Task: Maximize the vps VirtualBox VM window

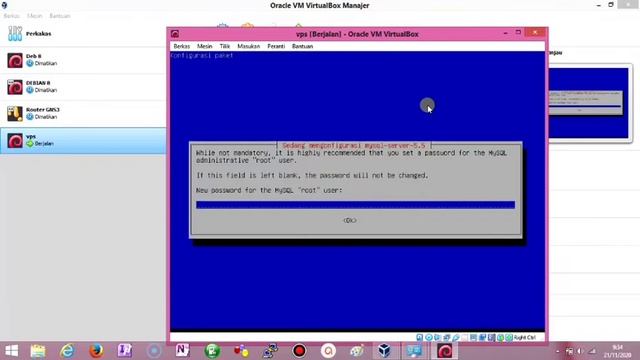Action: 518,33
